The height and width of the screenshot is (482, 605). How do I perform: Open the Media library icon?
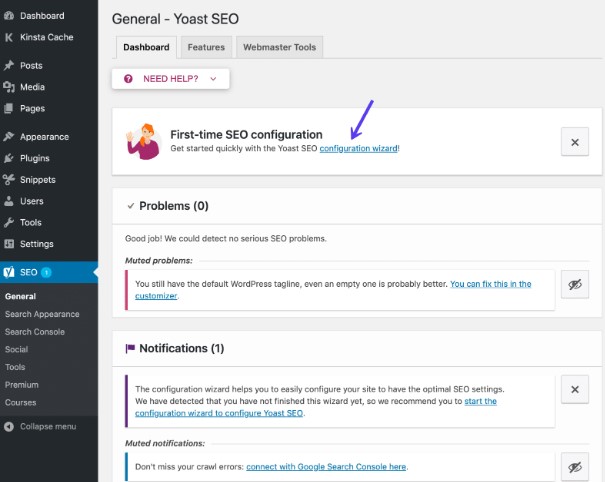click(x=9, y=87)
